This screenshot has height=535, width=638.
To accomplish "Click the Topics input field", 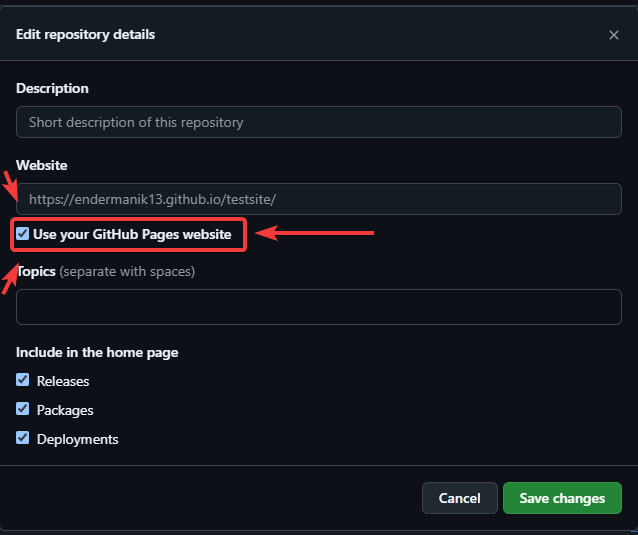I will pyautogui.click(x=319, y=307).
